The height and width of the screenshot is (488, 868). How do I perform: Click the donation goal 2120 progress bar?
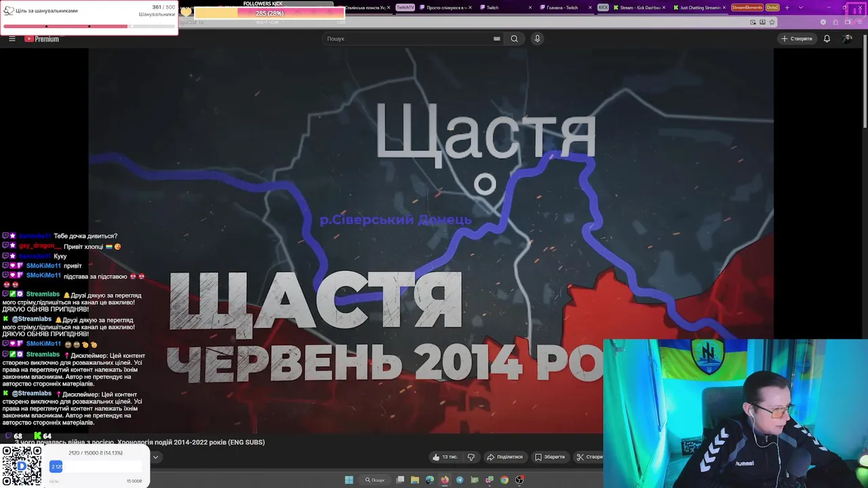(97, 466)
